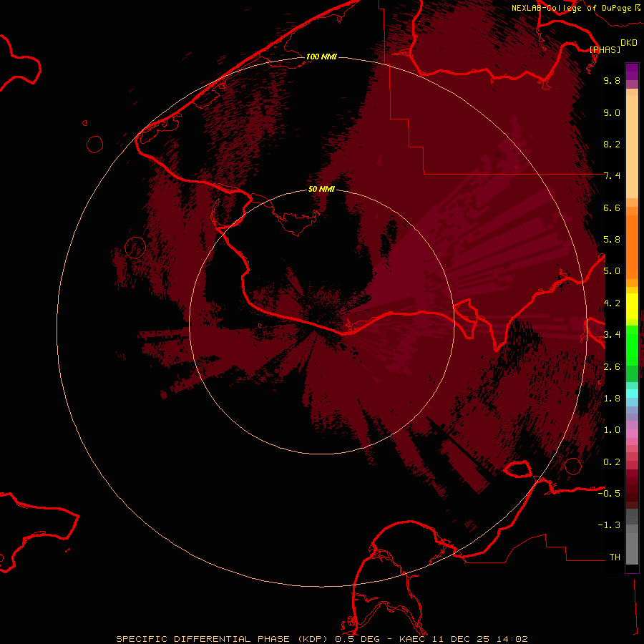Click the 7.4 scale value
Viewport: 644px width, 644px height.
(x=612, y=176)
